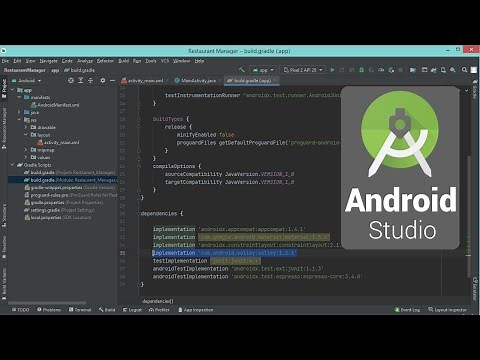Toggle Build Variants side tool window

coord(4,283)
